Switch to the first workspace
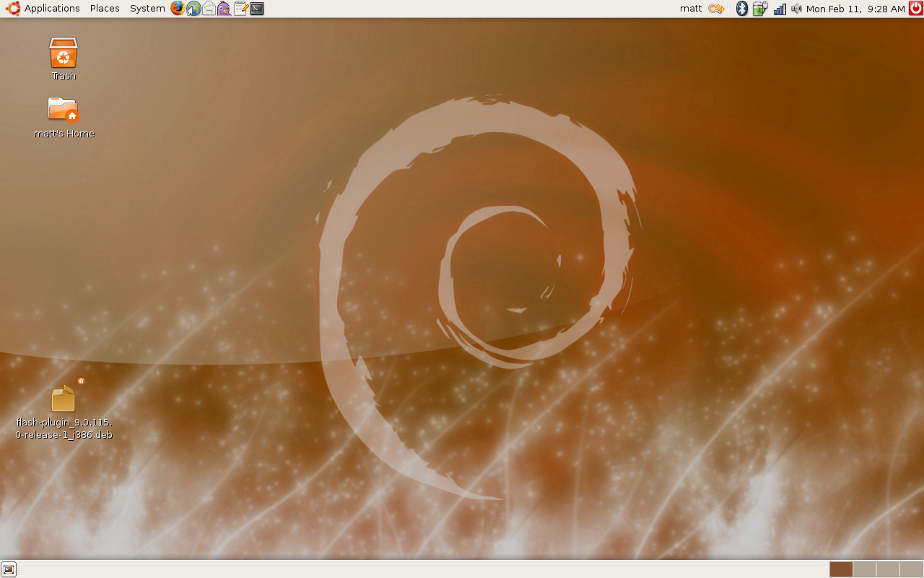The image size is (924, 578). tap(841, 569)
